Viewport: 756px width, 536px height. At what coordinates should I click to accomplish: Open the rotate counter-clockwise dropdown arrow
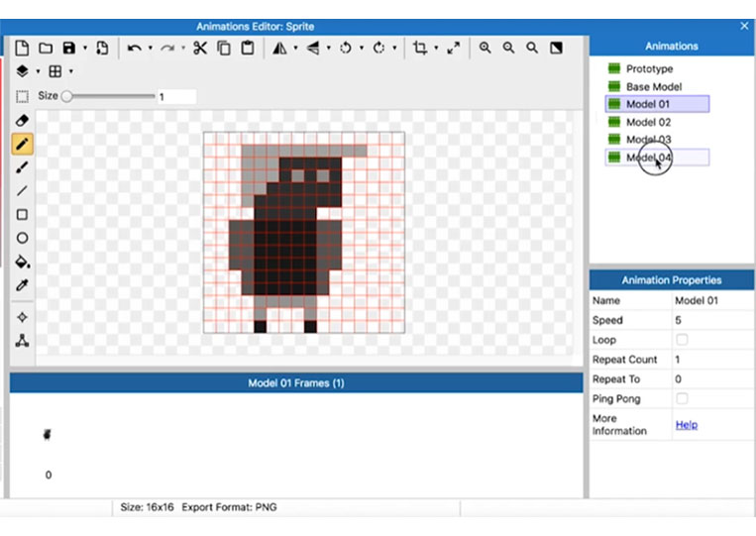[x=362, y=48]
